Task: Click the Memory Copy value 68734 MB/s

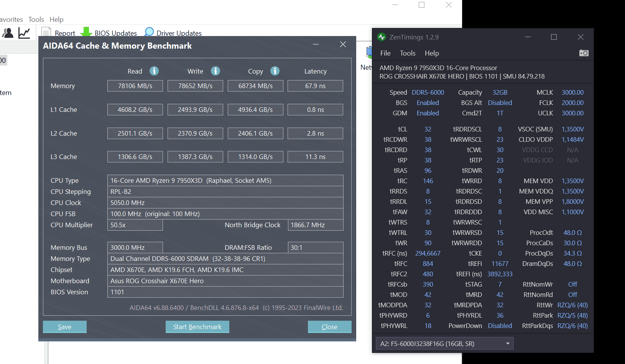Action: (255, 86)
